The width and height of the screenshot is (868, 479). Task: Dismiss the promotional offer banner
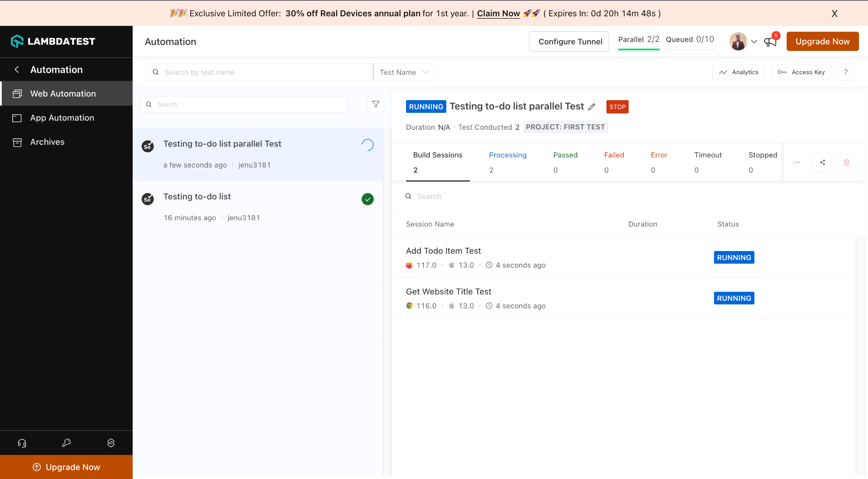pos(834,14)
